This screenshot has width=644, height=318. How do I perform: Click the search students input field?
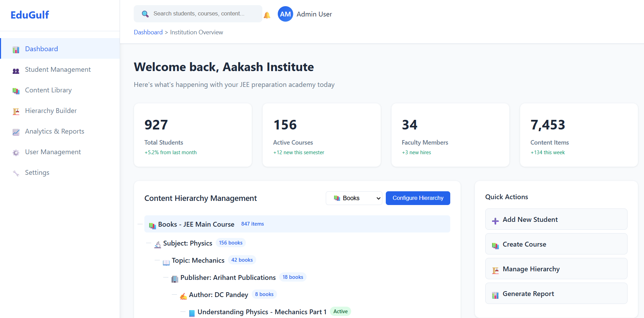click(198, 13)
